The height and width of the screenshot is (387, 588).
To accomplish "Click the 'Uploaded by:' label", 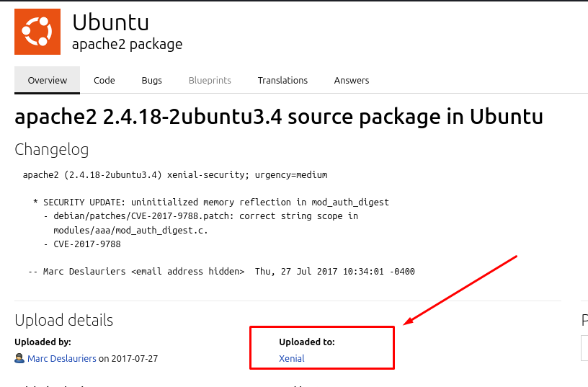I will coord(43,342).
